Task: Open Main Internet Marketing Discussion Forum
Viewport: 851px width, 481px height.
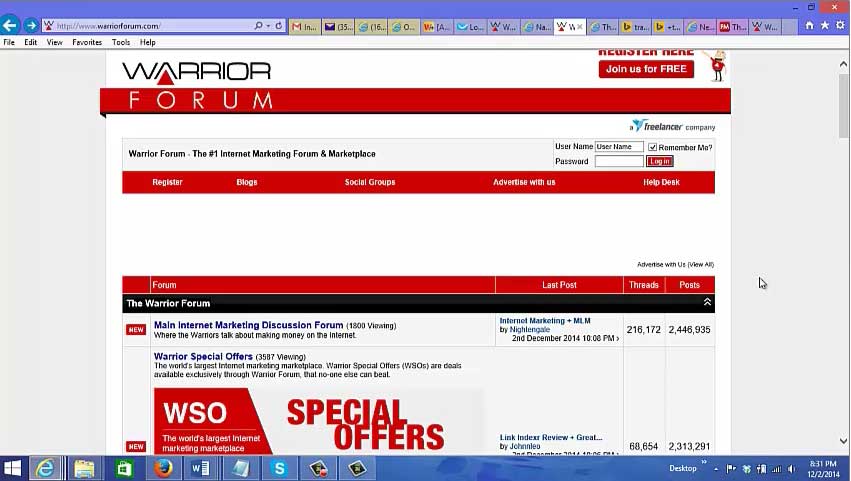Action: [x=249, y=325]
